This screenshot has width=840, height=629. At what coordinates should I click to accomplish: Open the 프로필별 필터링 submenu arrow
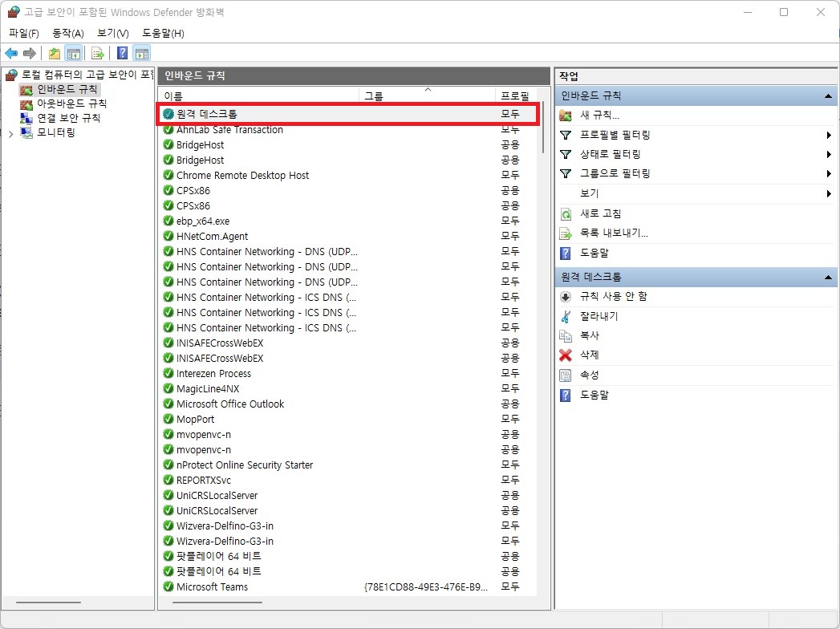click(829, 135)
